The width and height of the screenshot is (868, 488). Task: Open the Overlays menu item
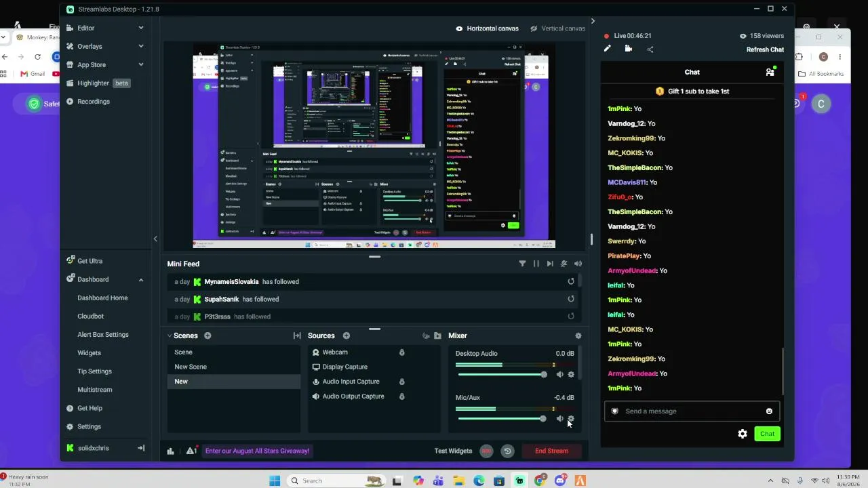pyautogui.click(x=90, y=46)
